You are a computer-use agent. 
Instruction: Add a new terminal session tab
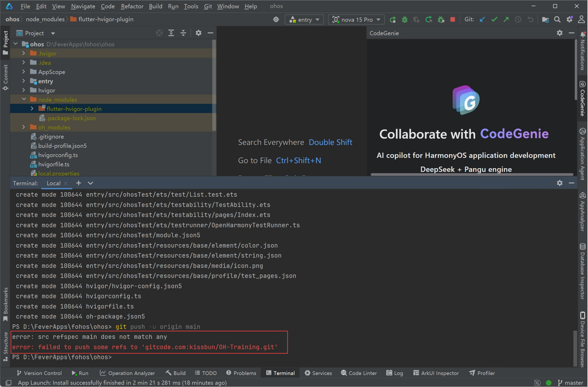(x=78, y=183)
